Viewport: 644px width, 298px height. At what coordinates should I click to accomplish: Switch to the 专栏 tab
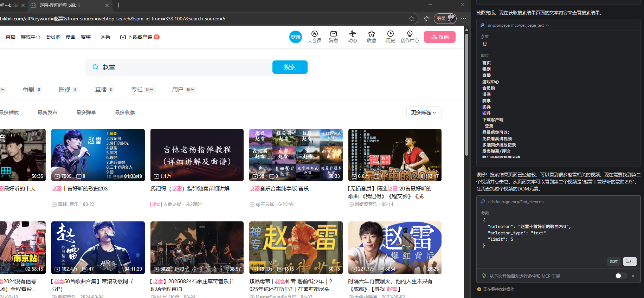click(x=143, y=90)
